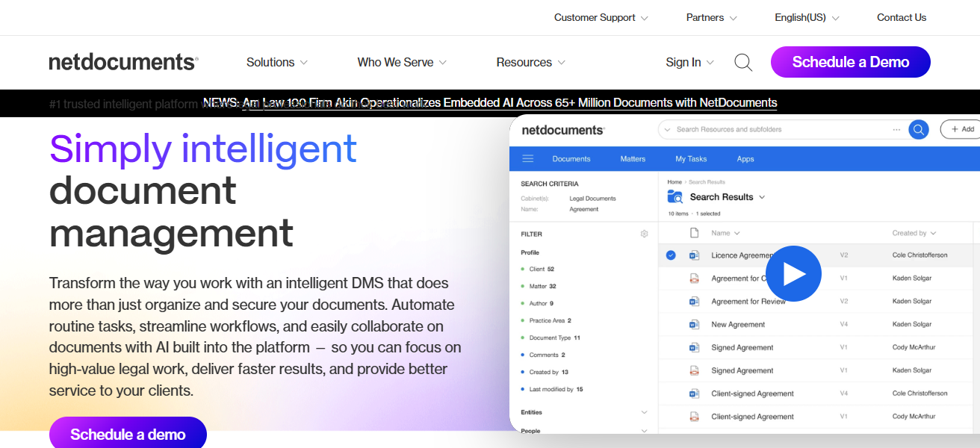
Task: Open the Partners dropdown
Action: click(x=712, y=18)
